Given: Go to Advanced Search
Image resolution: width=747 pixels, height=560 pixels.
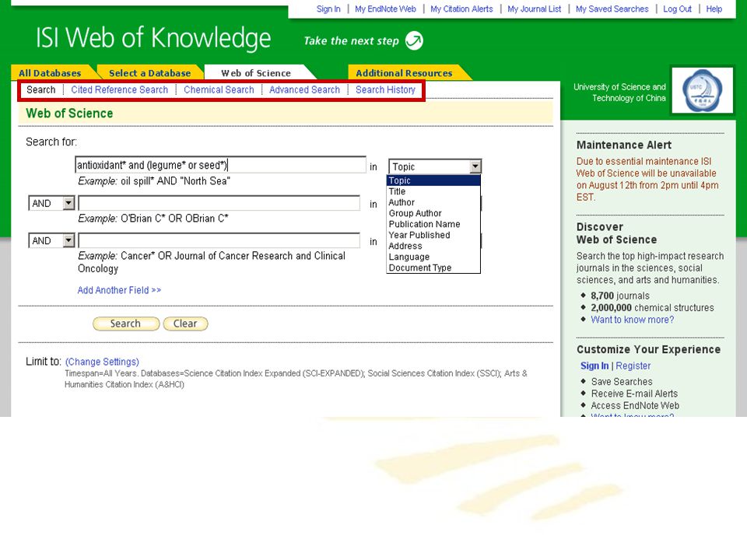Looking at the screenshot, I should pos(305,89).
